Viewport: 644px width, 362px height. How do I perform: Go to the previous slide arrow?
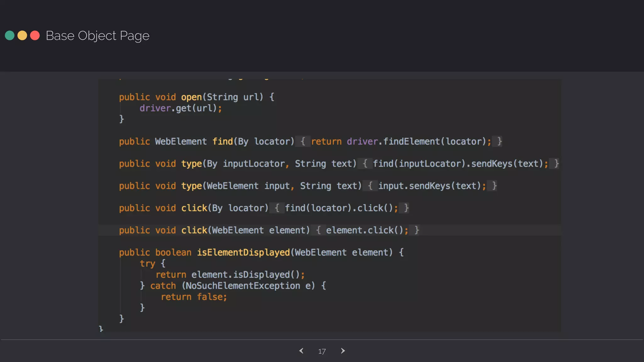[301, 351]
